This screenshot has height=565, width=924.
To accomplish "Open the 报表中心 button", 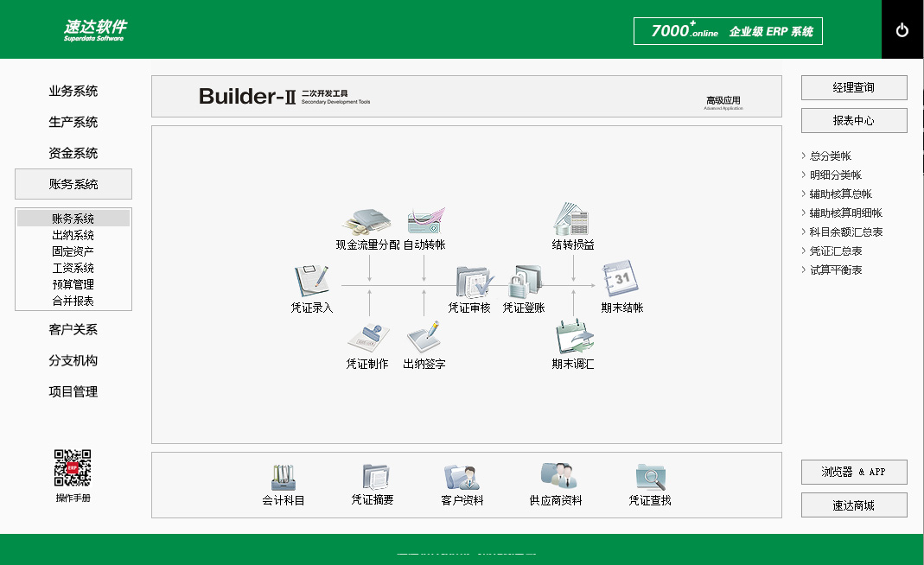I will click(x=854, y=121).
